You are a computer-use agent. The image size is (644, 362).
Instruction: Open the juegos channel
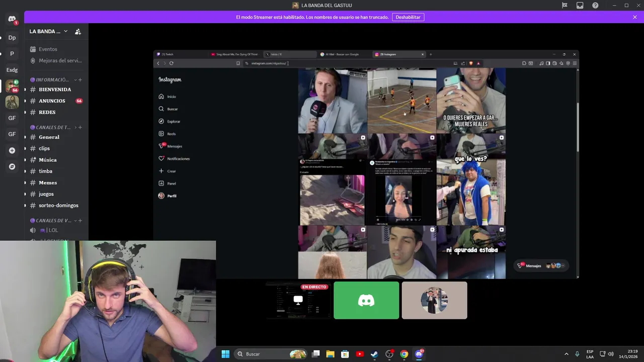click(x=56, y=194)
